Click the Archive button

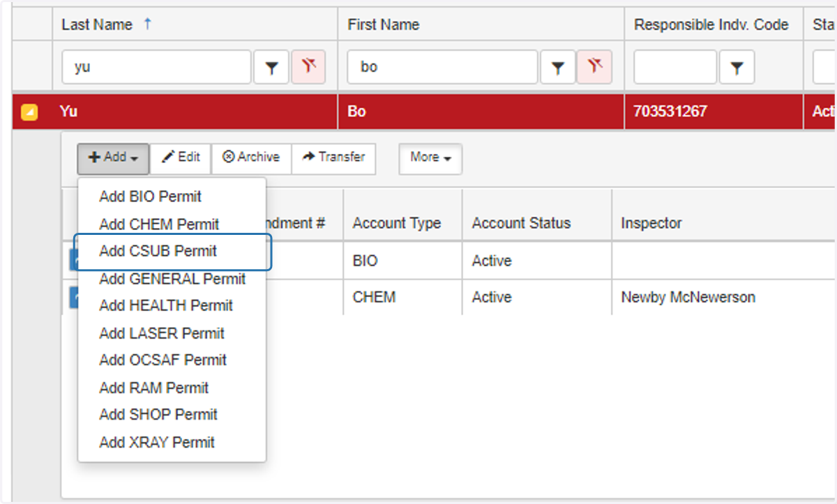(x=251, y=158)
